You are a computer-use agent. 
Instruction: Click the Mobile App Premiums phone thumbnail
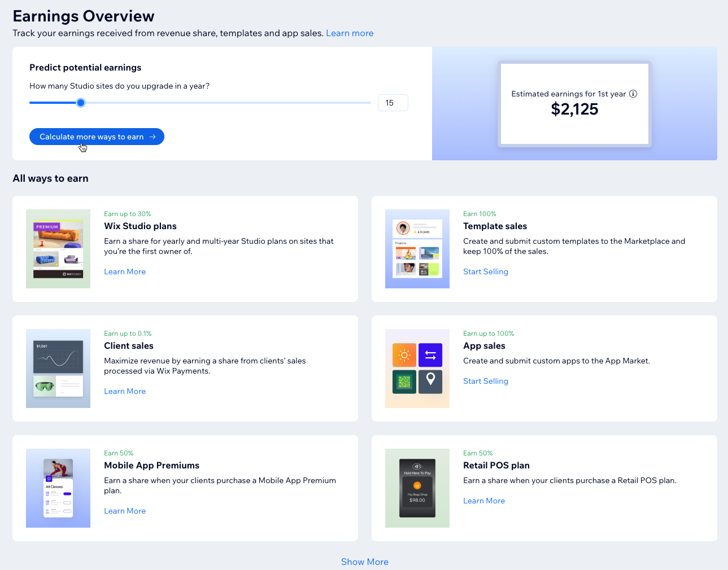coord(58,488)
